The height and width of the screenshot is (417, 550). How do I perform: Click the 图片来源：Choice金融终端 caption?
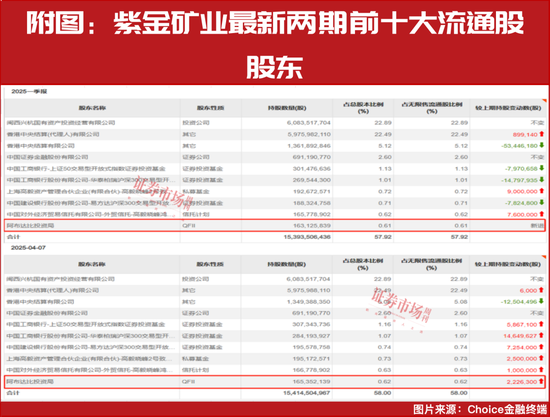coord(480,409)
